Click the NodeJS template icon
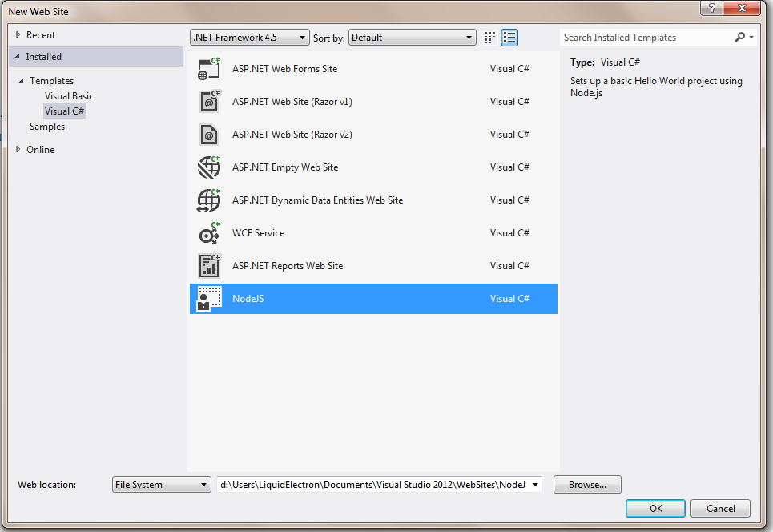Viewport: 773px width, 532px height. [208, 298]
